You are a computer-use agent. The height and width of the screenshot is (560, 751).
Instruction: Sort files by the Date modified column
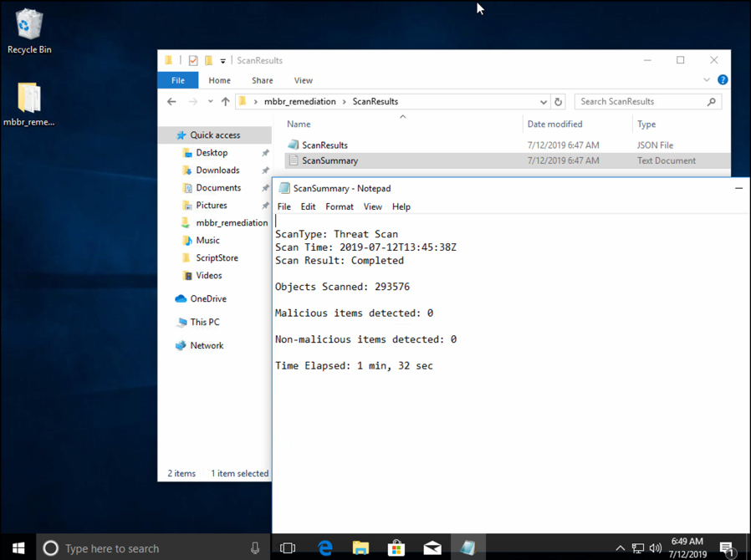tap(554, 124)
